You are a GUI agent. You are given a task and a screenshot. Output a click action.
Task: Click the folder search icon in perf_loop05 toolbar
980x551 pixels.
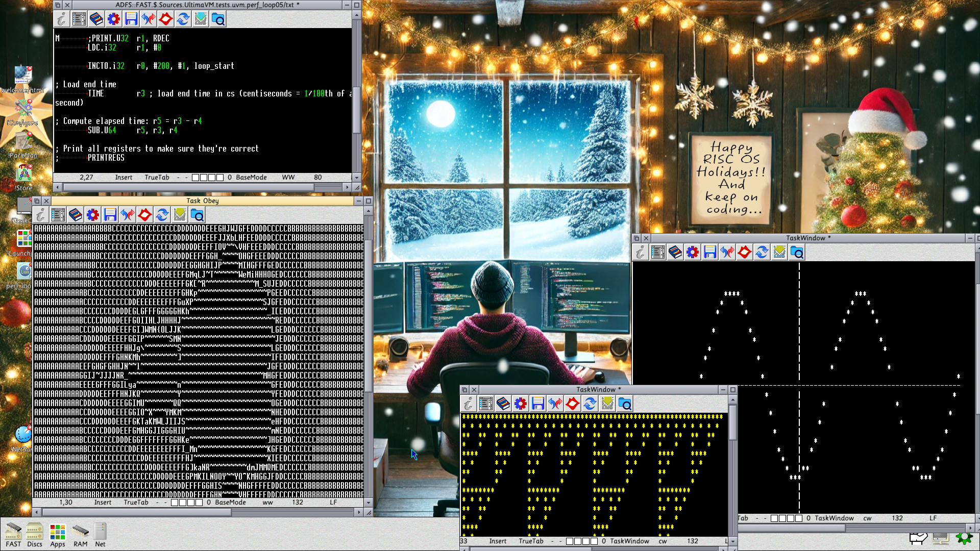tap(217, 19)
